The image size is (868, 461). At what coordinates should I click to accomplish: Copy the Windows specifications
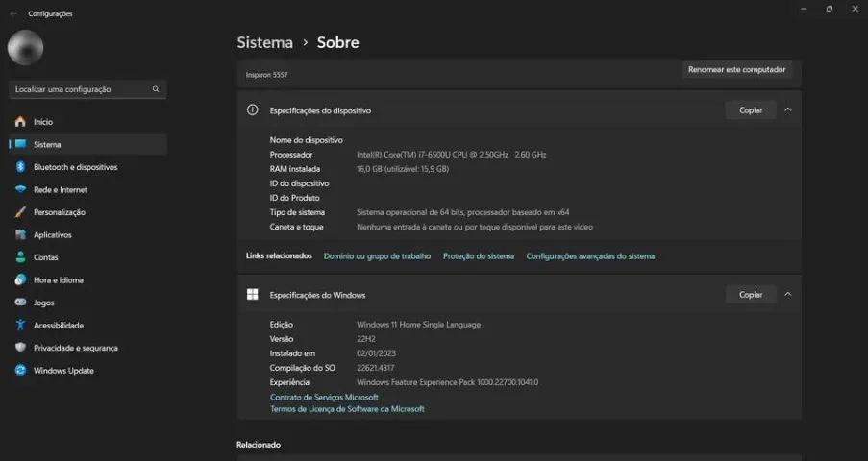[x=751, y=295]
